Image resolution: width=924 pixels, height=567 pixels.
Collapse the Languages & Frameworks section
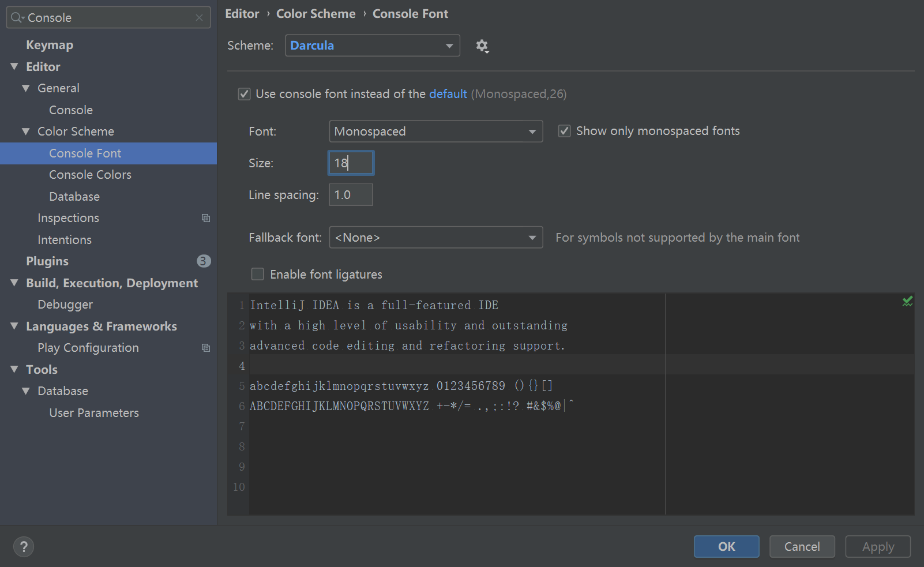(14, 326)
